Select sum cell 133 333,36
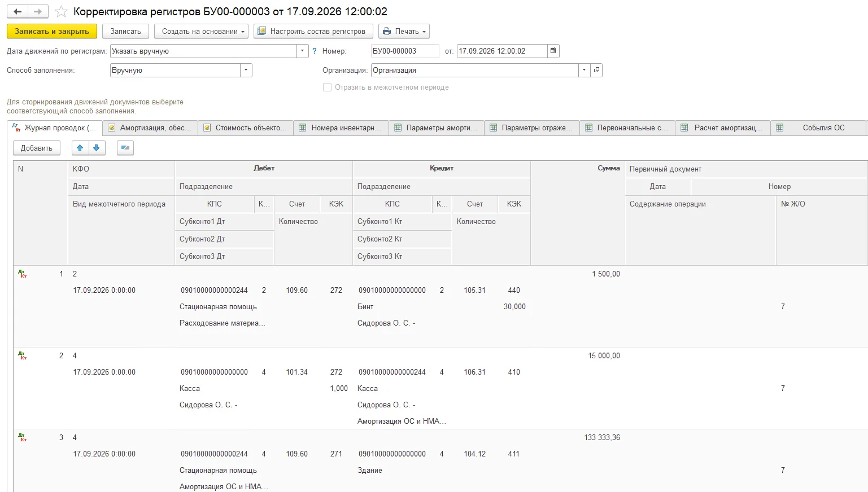Image resolution: width=868 pixels, height=492 pixels. (601, 438)
